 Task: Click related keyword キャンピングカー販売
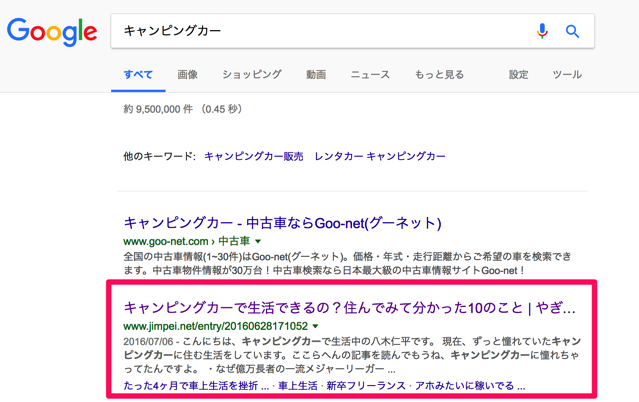click(253, 156)
